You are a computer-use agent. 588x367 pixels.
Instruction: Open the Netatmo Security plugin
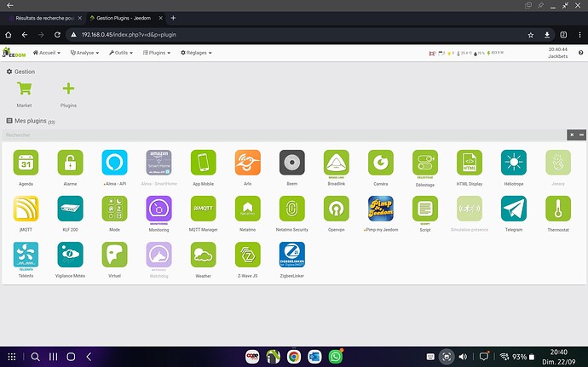pos(292,209)
